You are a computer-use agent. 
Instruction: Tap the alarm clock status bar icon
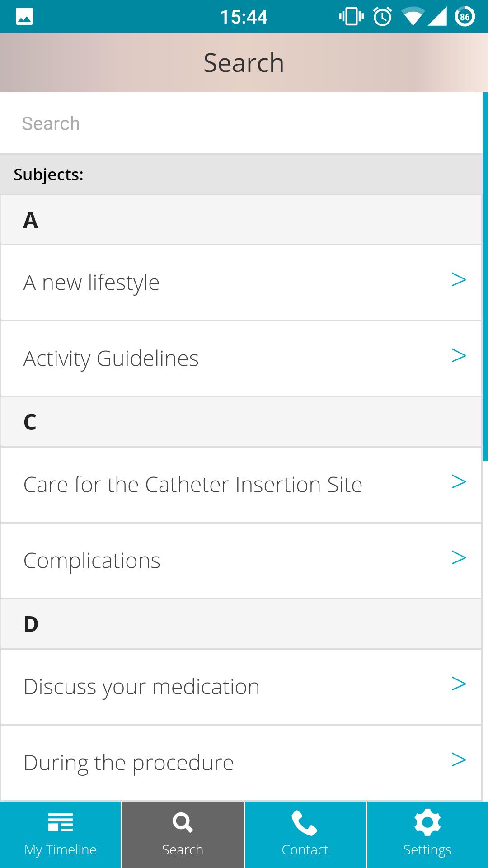(381, 16)
